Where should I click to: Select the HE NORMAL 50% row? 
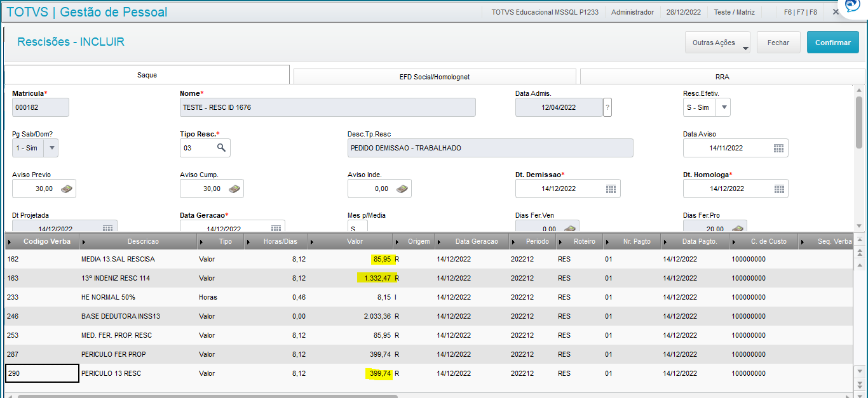pyautogui.click(x=429, y=297)
